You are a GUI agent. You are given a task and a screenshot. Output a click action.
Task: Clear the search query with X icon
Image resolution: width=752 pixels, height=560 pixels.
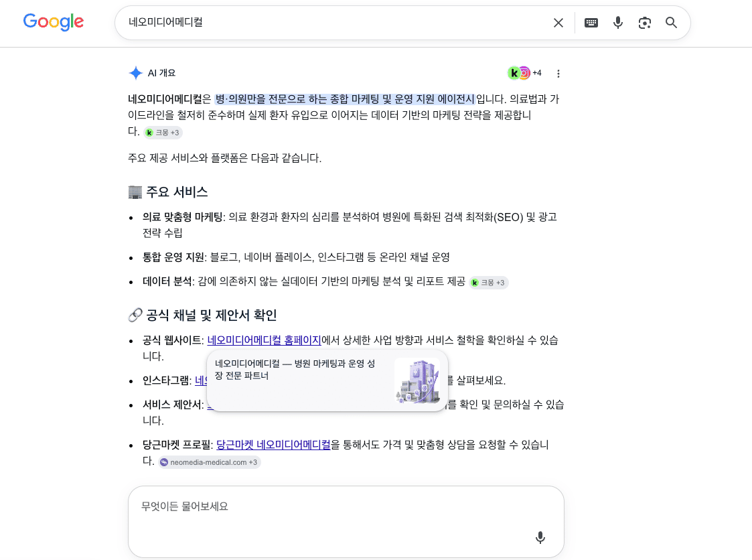(558, 23)
